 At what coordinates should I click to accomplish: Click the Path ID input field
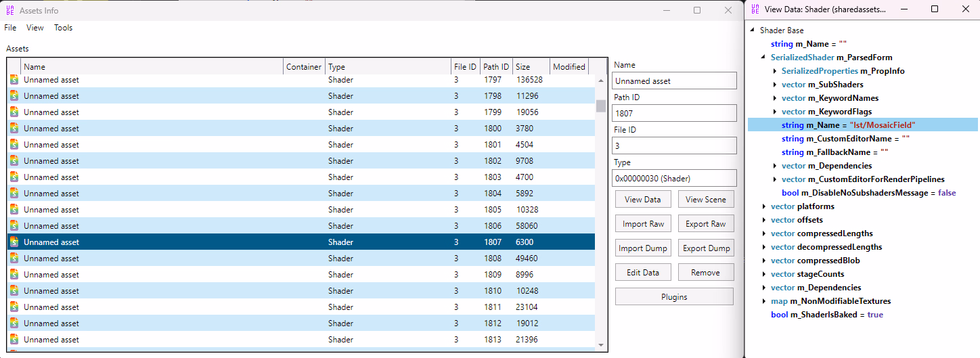point(673,113)
